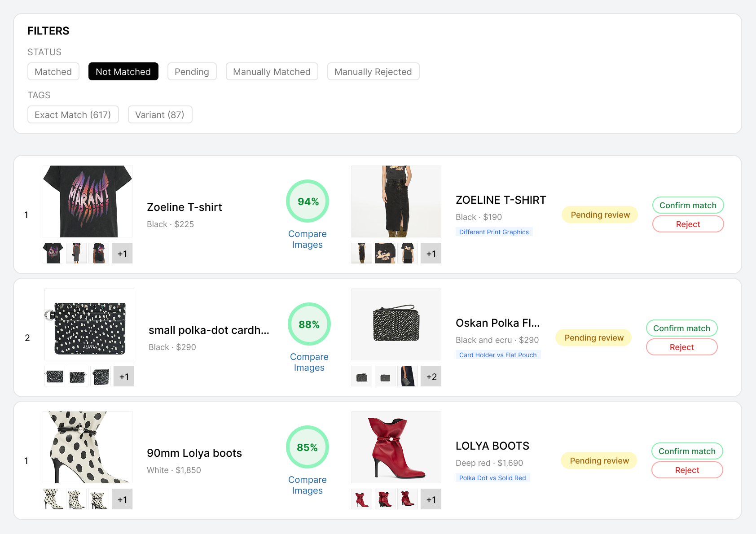
Task: Enable the Matched status filter
Action: click(53, 71)
